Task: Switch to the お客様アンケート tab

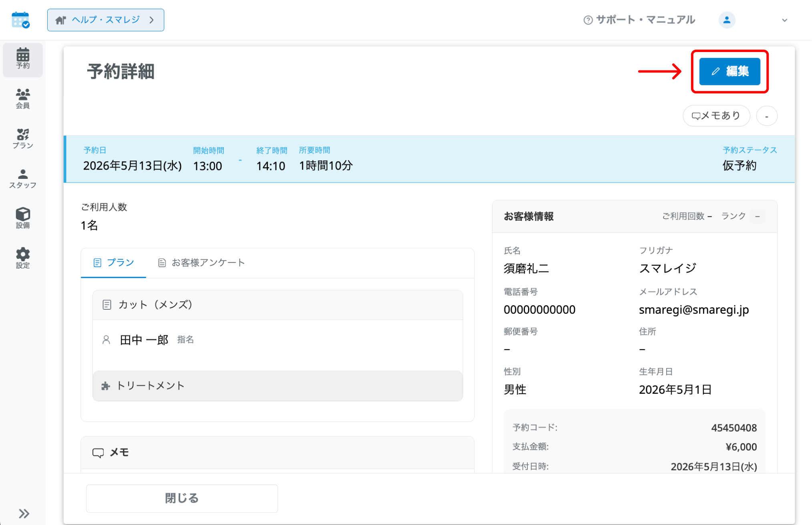Action: point(201,262)
